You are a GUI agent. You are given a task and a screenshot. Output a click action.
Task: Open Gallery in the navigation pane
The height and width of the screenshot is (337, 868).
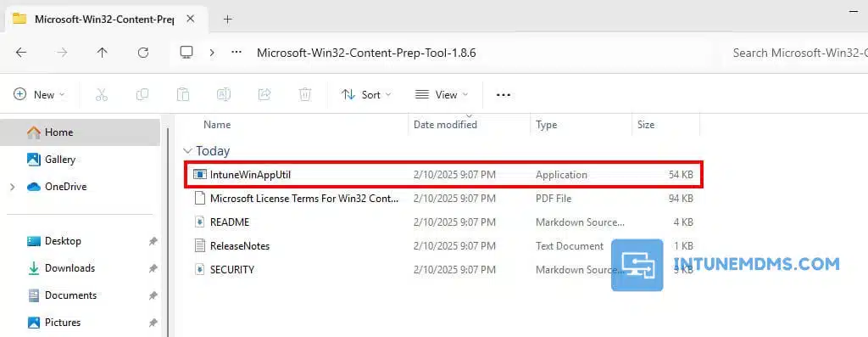click(60, 160)
